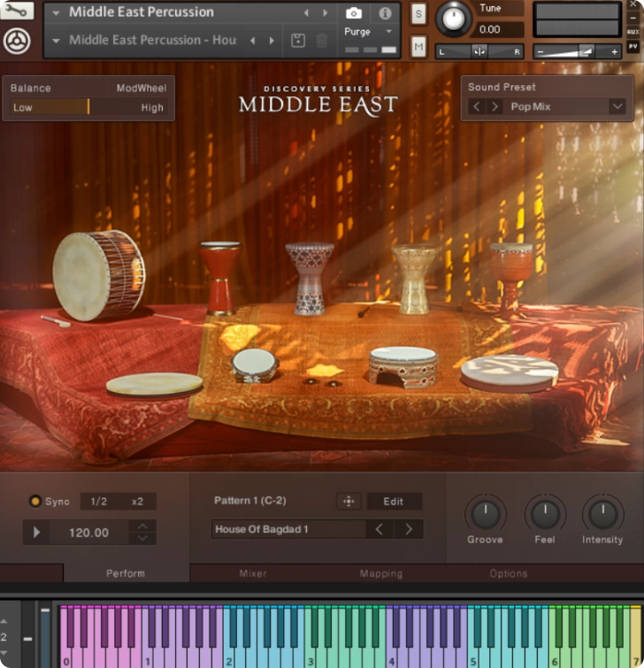644x668 pixels.
Task: Click the volume minus icon
Action: 540,52
